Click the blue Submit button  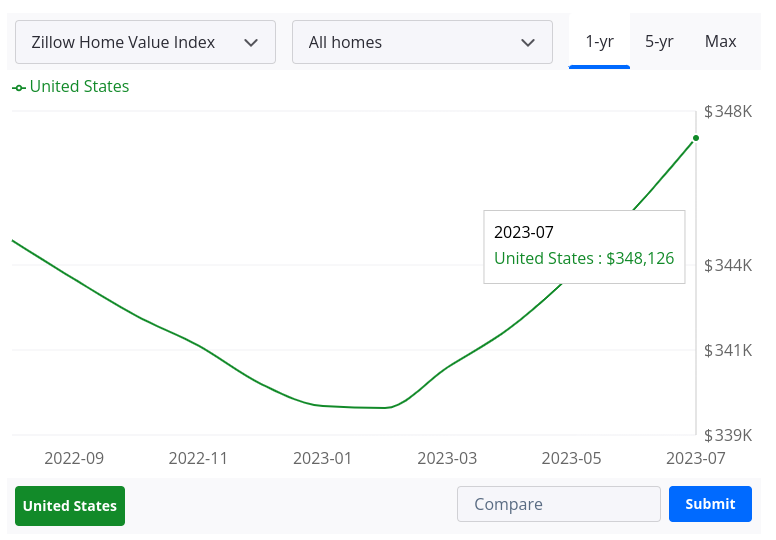point(710,504)
